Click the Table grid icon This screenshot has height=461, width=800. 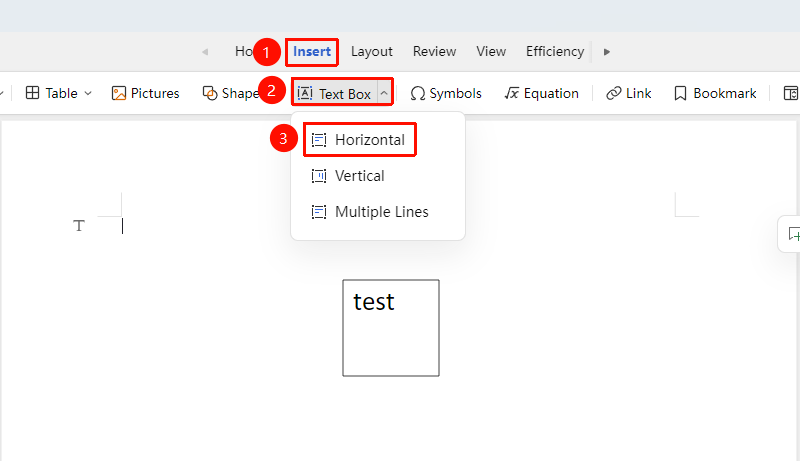pyautogui.click(x=32, y=93)
